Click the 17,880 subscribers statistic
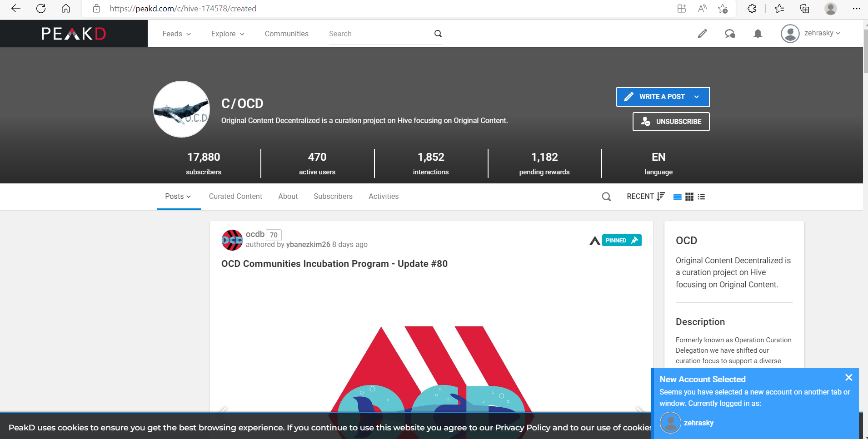Image resolution: width=868 pixels, height=439 pixels. (x=204, y=163)
